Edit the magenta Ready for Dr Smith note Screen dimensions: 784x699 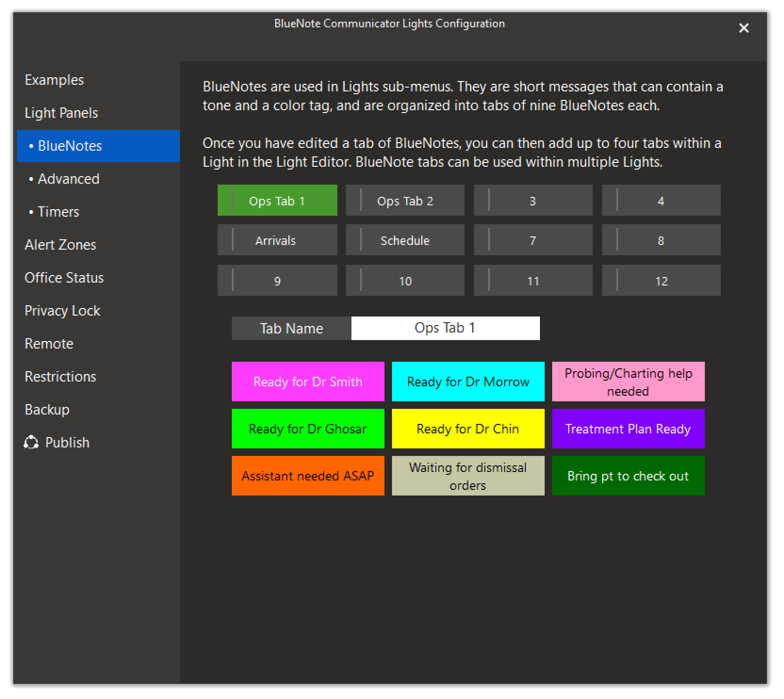click(x=308, y=382)
